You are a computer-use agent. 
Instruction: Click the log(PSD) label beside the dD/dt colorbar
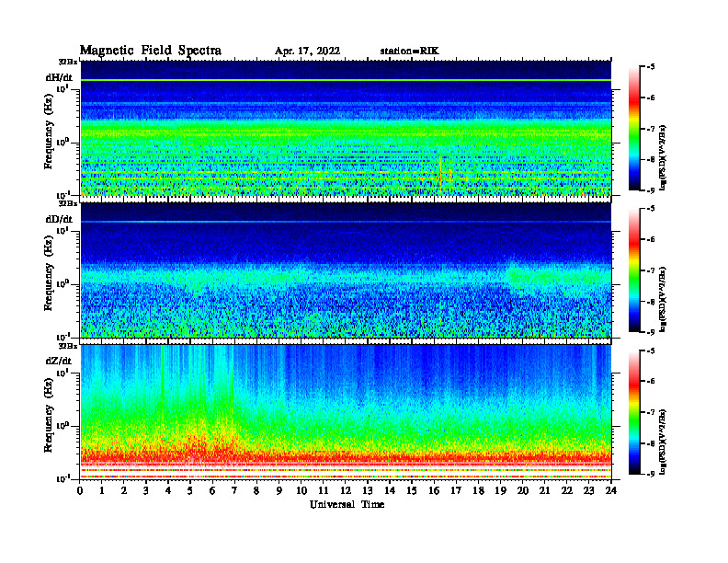point(663,299)
